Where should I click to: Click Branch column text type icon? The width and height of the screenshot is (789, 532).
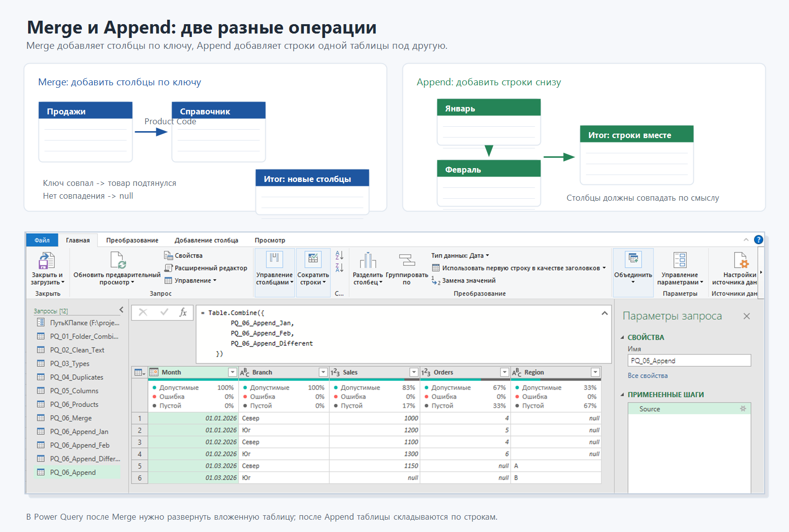[245, 372]
